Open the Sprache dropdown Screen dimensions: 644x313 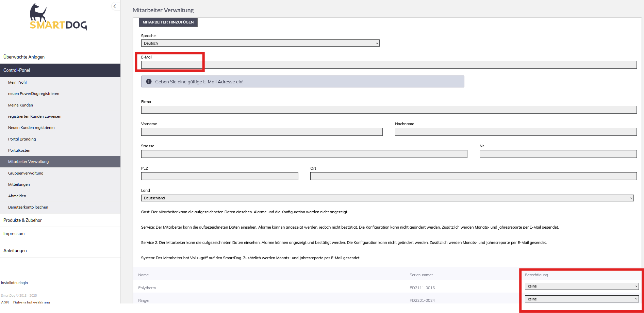(260, 43)
